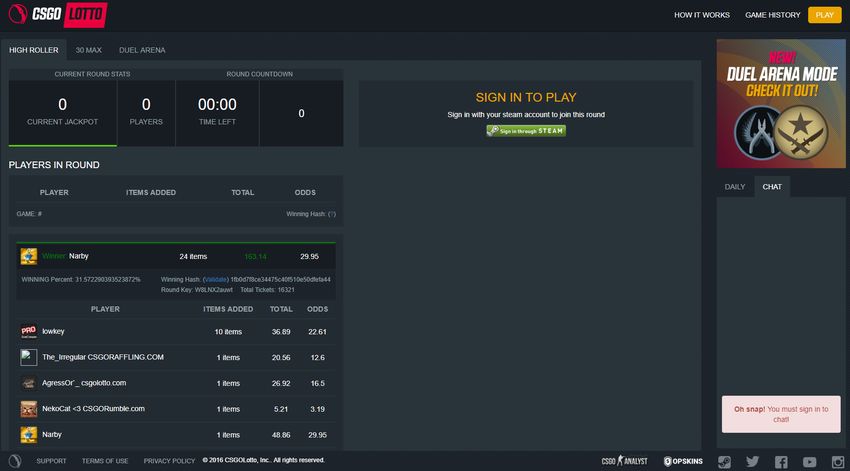Click AgressOr'_ player avatar
Image resolution: width=850 pixels, height=471 pixels.
click(29, 383)
